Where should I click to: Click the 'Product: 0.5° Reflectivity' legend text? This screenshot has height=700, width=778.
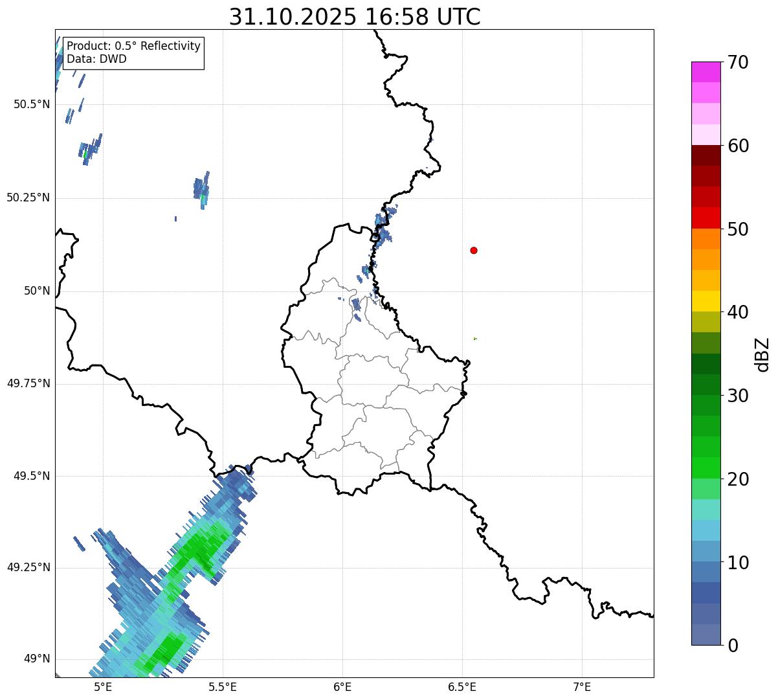coord(133,47)
